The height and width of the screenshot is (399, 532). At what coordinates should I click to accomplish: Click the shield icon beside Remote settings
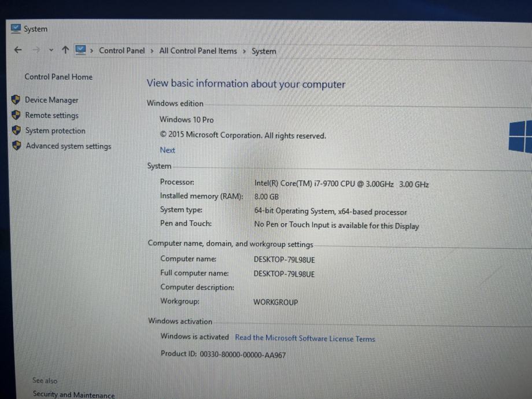pos(16,114)
